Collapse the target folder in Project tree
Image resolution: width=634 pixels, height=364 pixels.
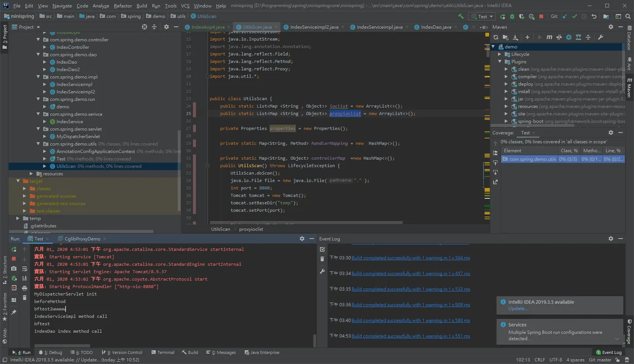pyautogui.click(x=18, y=181)
